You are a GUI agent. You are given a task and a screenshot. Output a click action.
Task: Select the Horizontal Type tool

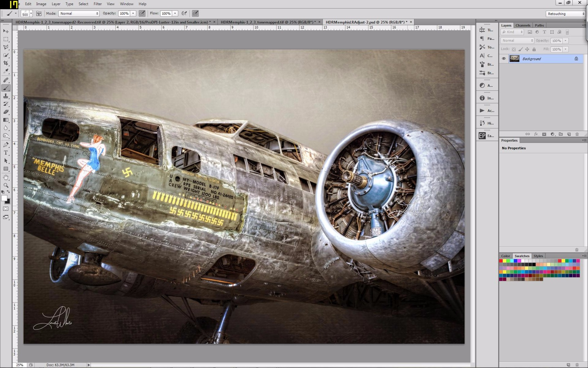tap(6, 153)
